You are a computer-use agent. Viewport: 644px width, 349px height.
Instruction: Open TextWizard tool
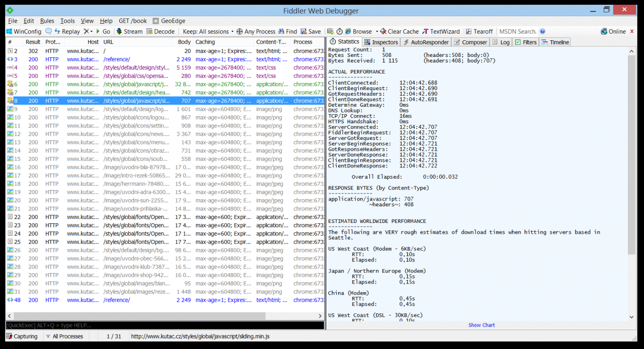[441, 31]
